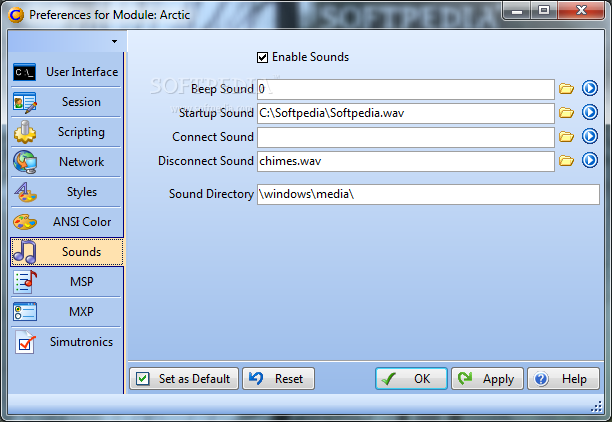Viewport: 612px width, 422px height.
Task: Play the Disconnect Sound
Action: [x=590, y=160]
